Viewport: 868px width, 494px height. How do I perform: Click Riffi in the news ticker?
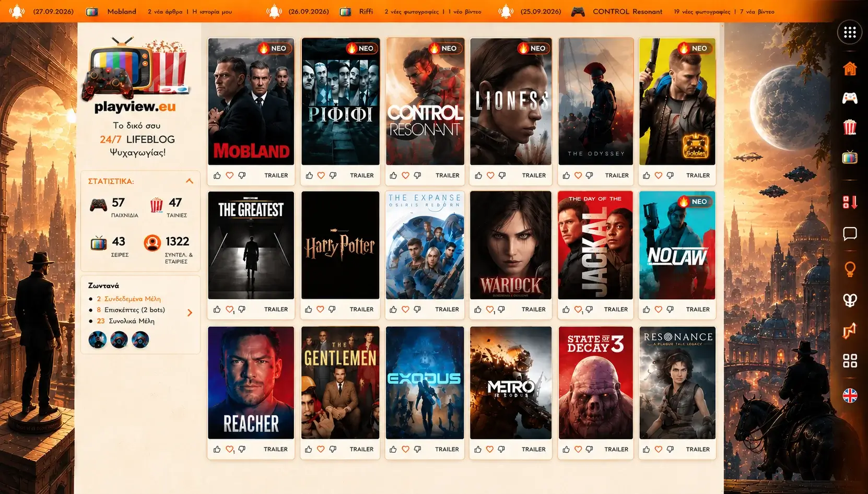click(x=366, y=11)
